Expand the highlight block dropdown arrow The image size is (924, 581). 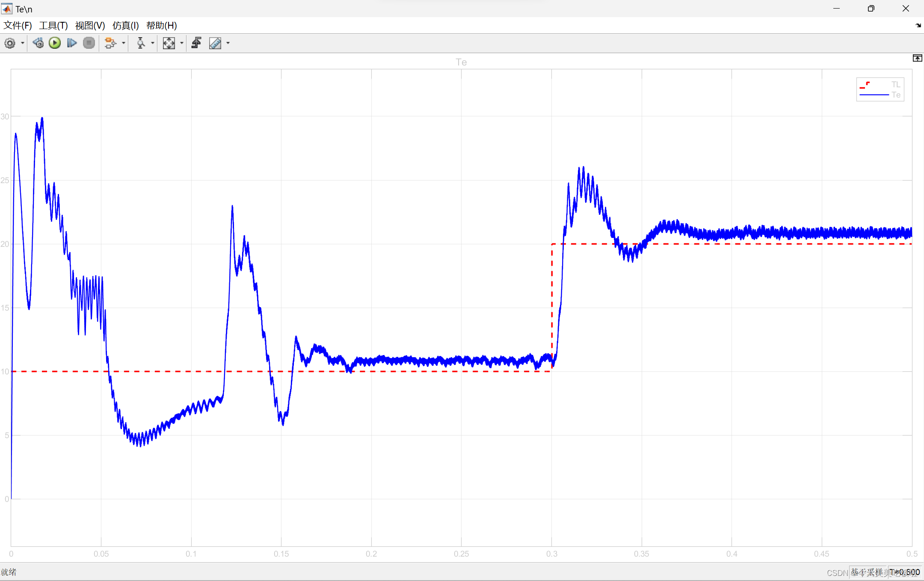(x=124, y=43)
